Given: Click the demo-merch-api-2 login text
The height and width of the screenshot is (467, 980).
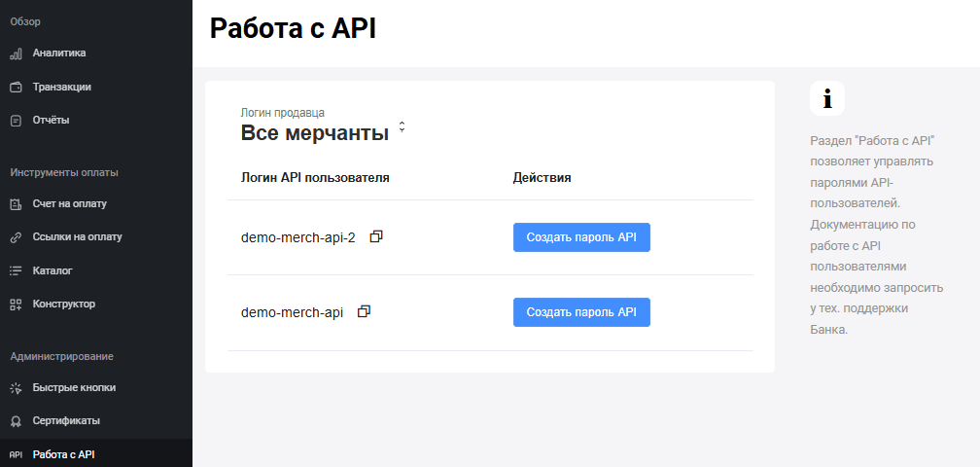Looking at the screenshot, I should 298,237.
